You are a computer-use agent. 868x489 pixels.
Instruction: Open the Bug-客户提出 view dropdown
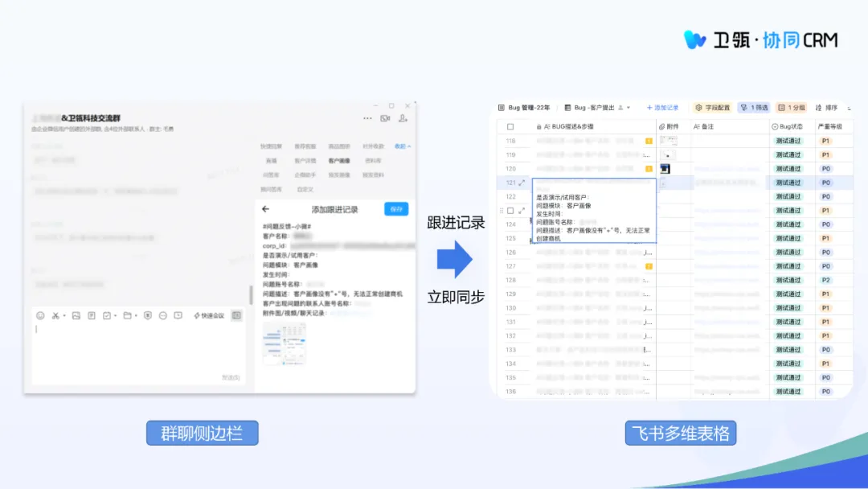pyautogui.click(x=628, y=108)
